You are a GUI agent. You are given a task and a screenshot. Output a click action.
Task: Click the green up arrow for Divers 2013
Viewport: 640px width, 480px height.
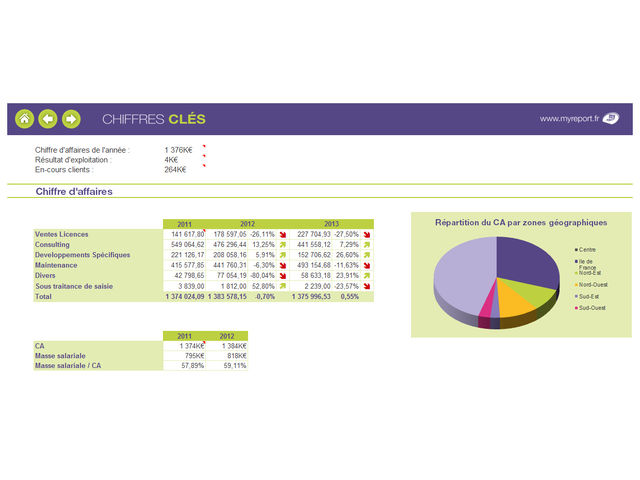[x=367, y=276]
